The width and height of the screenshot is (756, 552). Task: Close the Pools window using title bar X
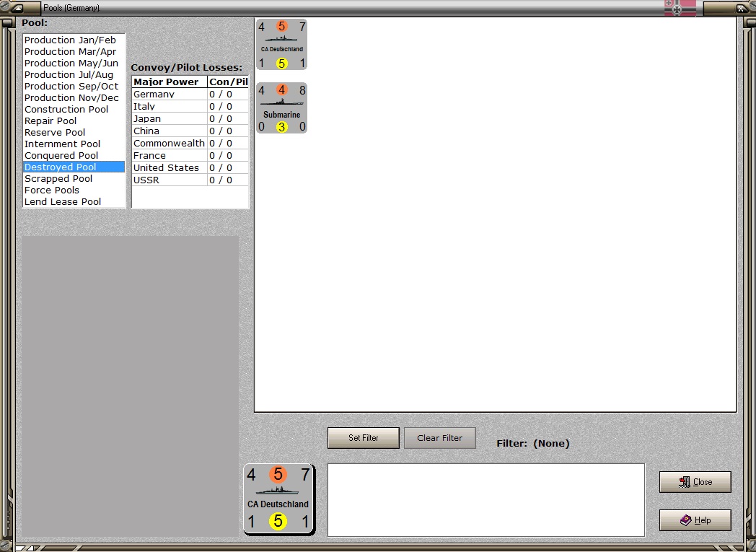pyautogui.click(x=741, y=8)
